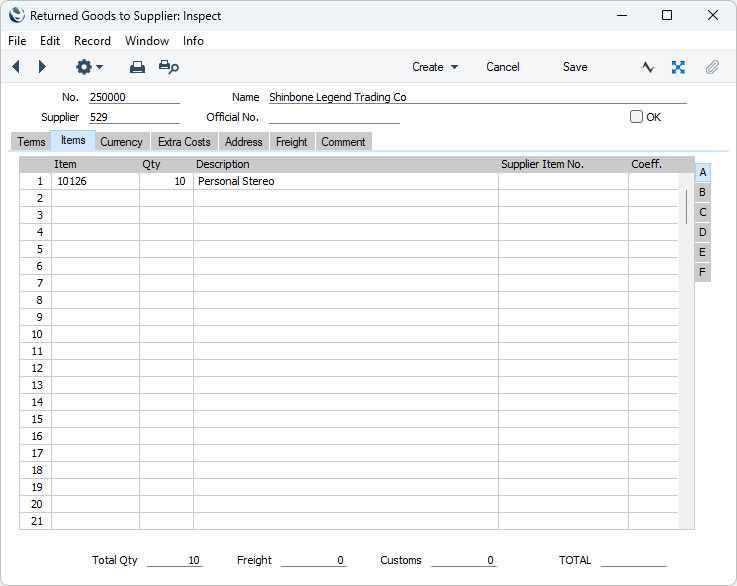Go to next record arrow
This screenshot has height=586, width=737.
tap(42, 67)
